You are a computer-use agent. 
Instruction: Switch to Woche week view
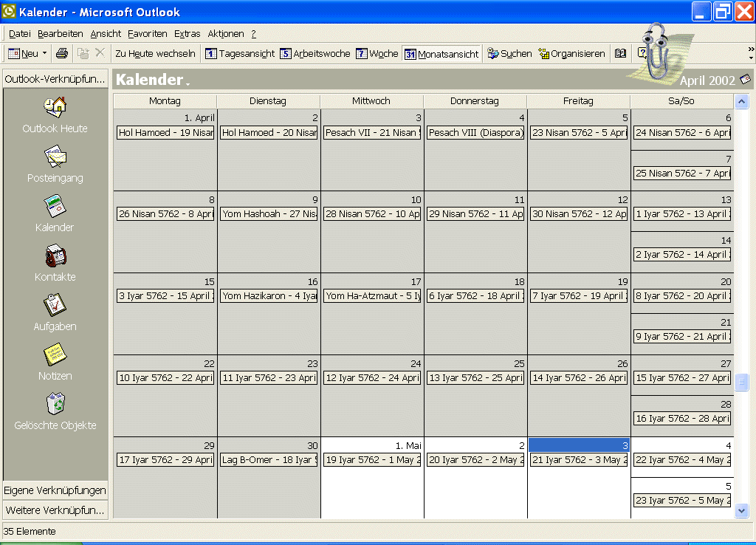tap(377, 53)
